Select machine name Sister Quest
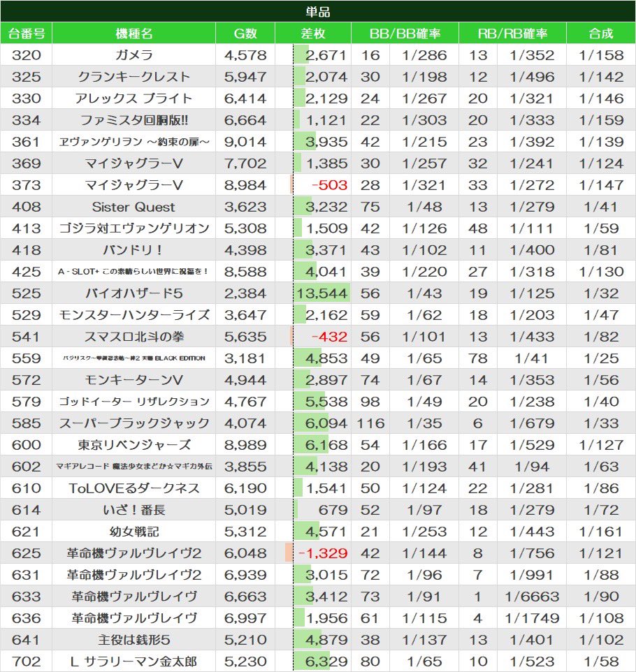Image resolution: width=636 pixels, height=672 pixels. point(133,207)
